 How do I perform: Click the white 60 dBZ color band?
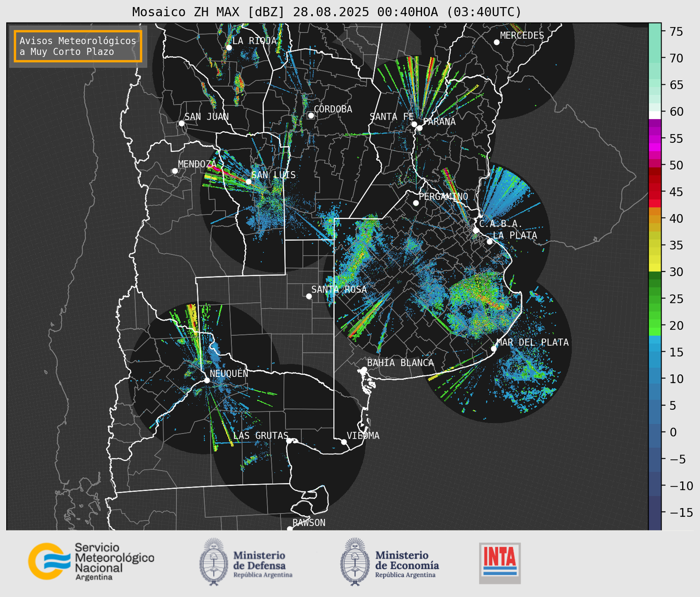[x=655, y=115]
